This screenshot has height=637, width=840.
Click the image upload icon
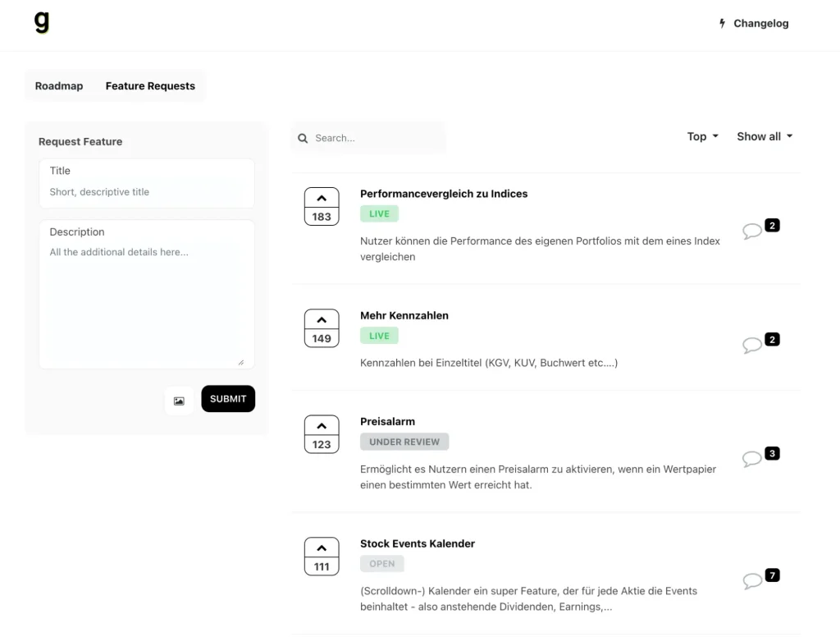point(179,401)
